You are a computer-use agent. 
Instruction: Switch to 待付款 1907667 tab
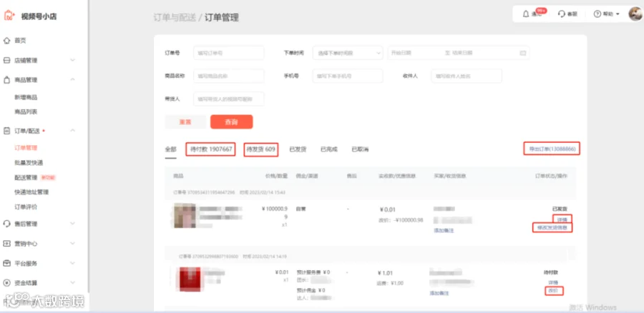210,149
